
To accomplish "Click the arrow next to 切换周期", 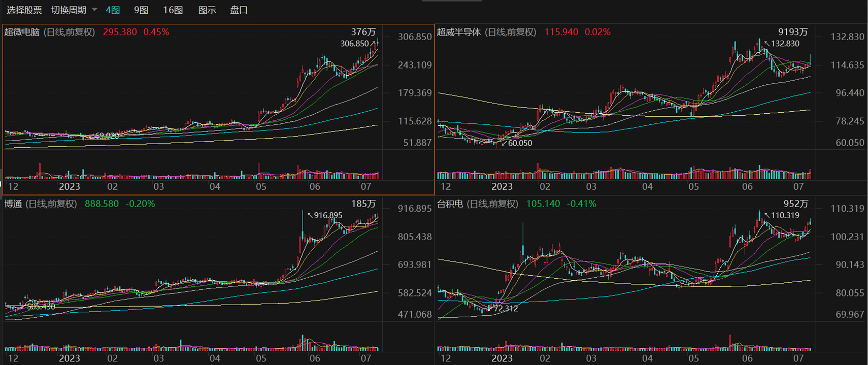I will [x=94, y=10].
